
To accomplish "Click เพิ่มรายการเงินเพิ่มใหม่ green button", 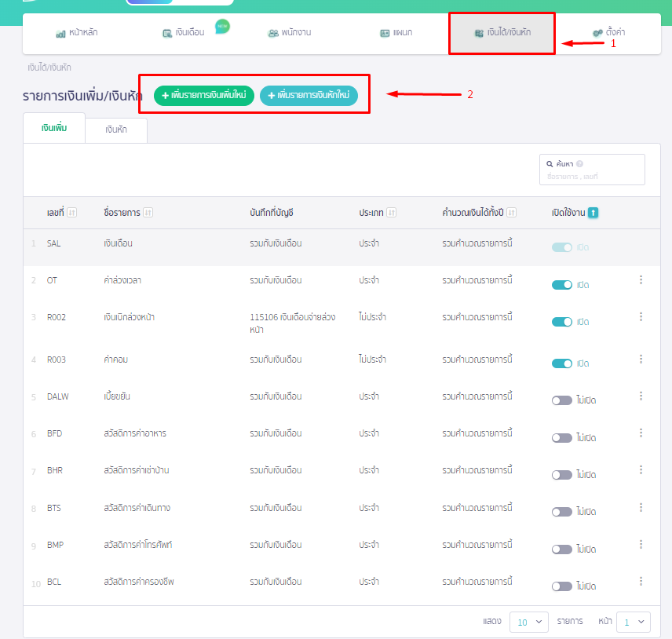I will tap(204, 96).
